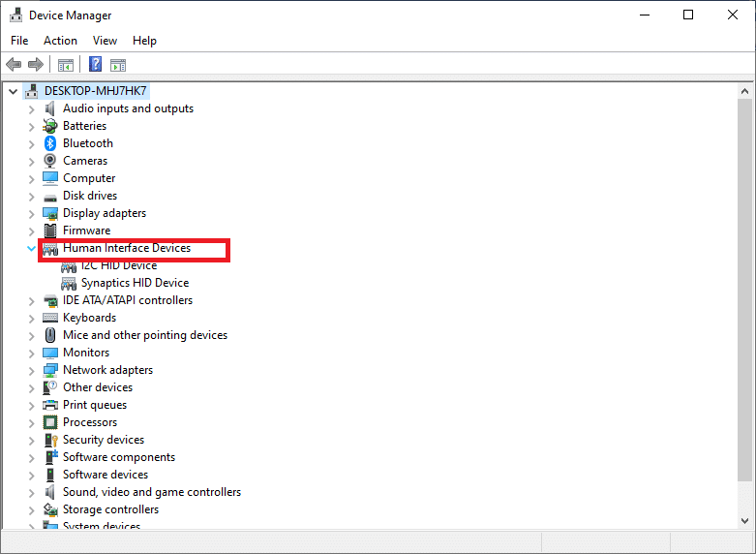Select the Cameras category icon
Screen dimensions: 756x554
50,161
